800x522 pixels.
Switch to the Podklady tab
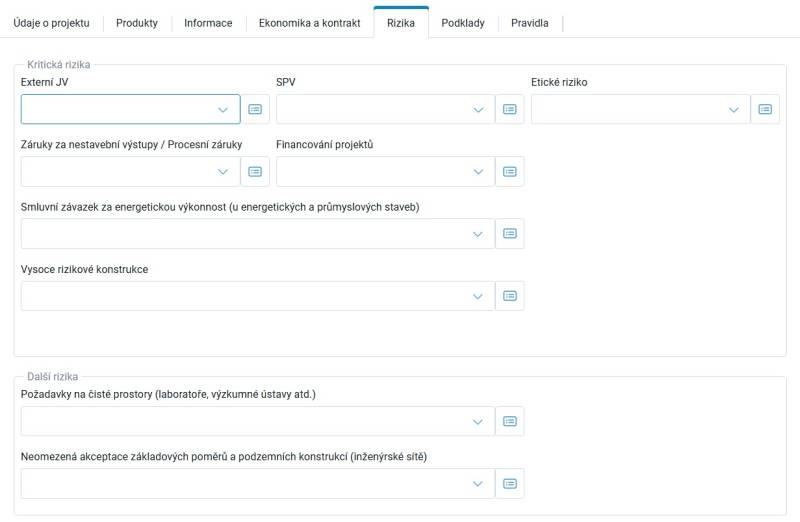point(463,23)
